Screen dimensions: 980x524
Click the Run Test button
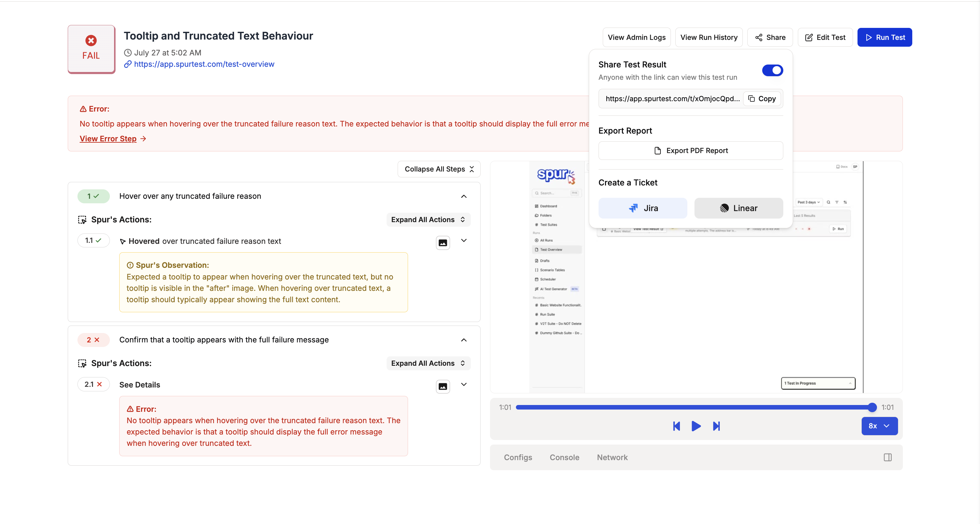click(x=884, y=37)
